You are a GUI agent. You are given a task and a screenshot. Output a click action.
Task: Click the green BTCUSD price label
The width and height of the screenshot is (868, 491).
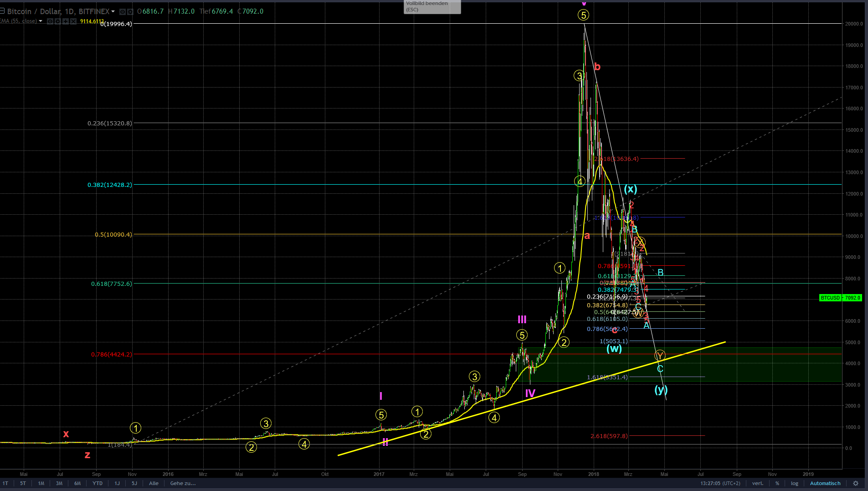840,298
